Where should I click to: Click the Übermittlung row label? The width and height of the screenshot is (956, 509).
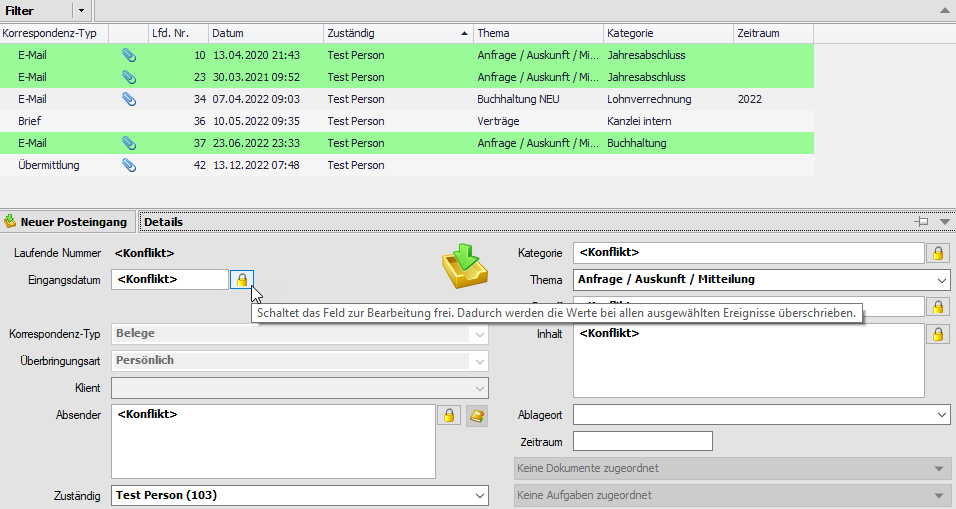pos(49,165)
